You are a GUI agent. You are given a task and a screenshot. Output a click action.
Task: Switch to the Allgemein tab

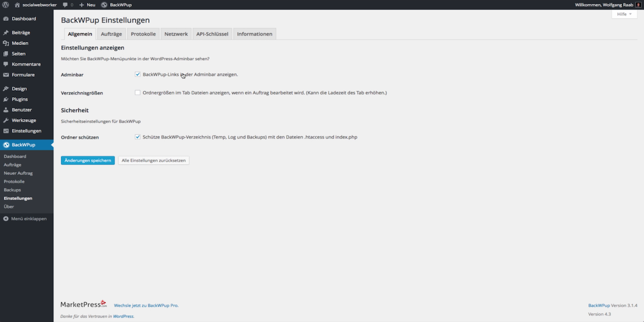tap(80, 34)
